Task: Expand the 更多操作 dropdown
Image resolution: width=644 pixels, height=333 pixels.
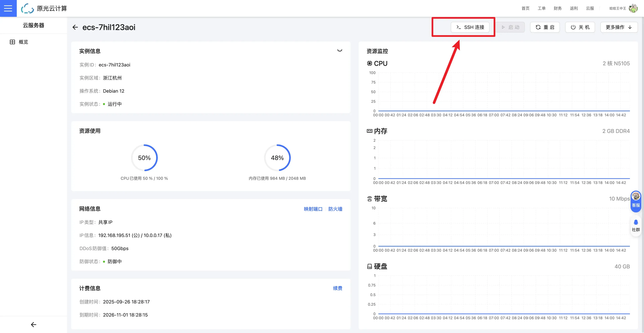Action: point(619,27)
